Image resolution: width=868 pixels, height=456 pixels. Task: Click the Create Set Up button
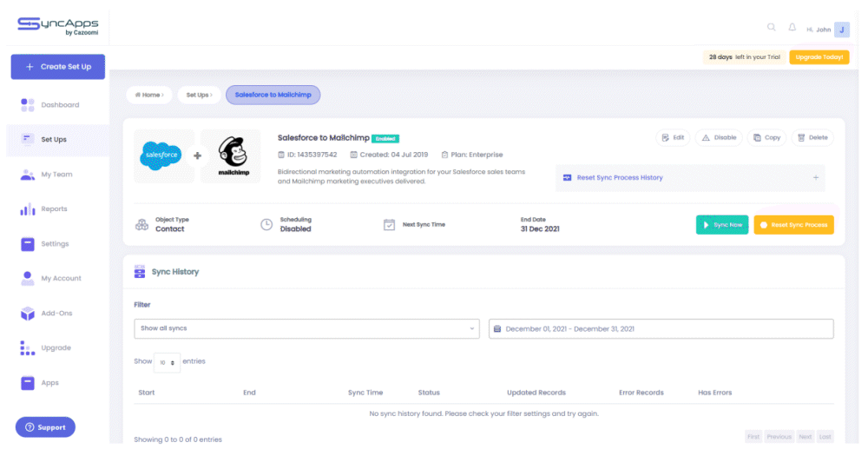point(57,67)
